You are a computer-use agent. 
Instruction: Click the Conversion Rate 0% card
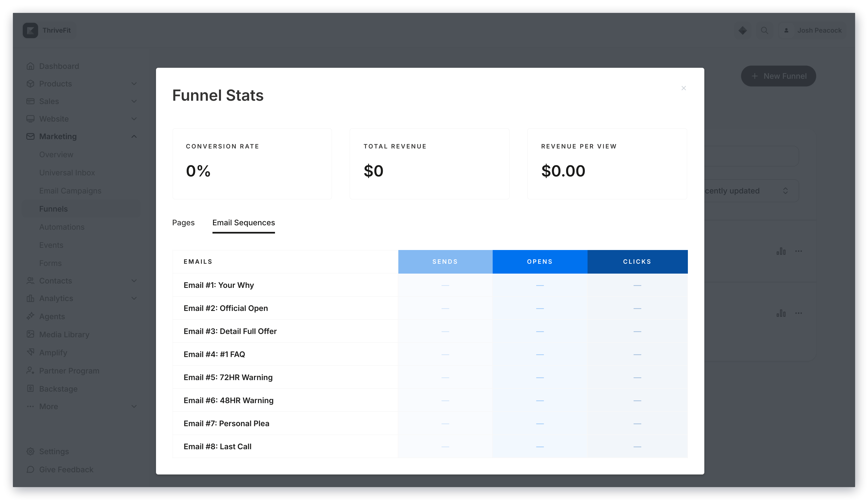(x=252, y=164)
